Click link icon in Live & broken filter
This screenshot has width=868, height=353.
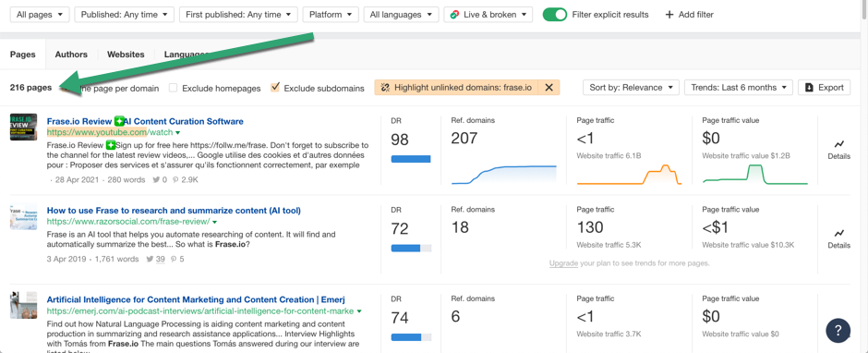point(454,15)
